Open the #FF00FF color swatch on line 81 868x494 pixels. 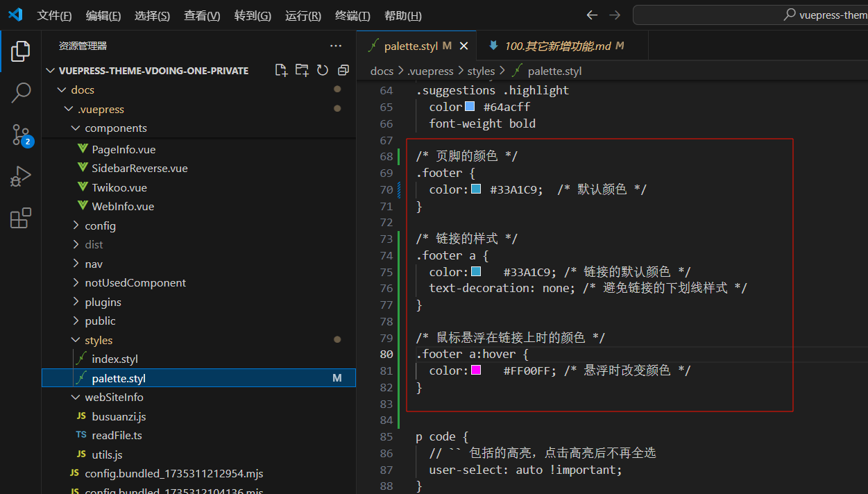tap(476, 370)
